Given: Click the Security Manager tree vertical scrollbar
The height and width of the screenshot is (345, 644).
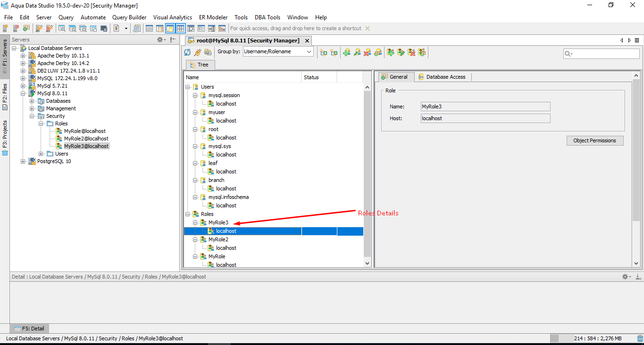Looking at the screenshot, I should coord(368,174).
